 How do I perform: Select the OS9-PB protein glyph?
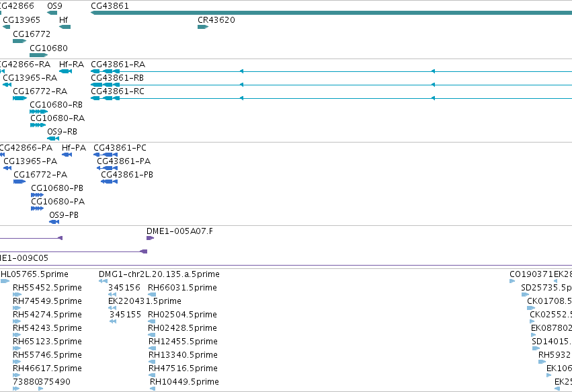pyautogui.click(x=54, y=222)
